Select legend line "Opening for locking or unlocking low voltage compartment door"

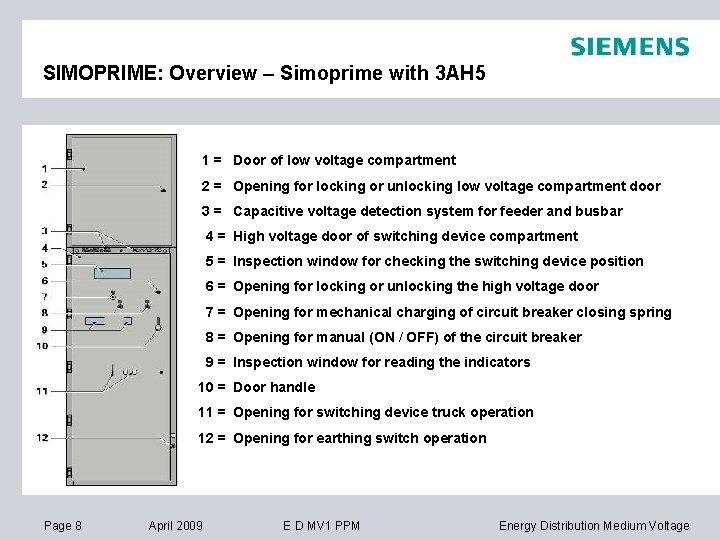tap(447, 186)
